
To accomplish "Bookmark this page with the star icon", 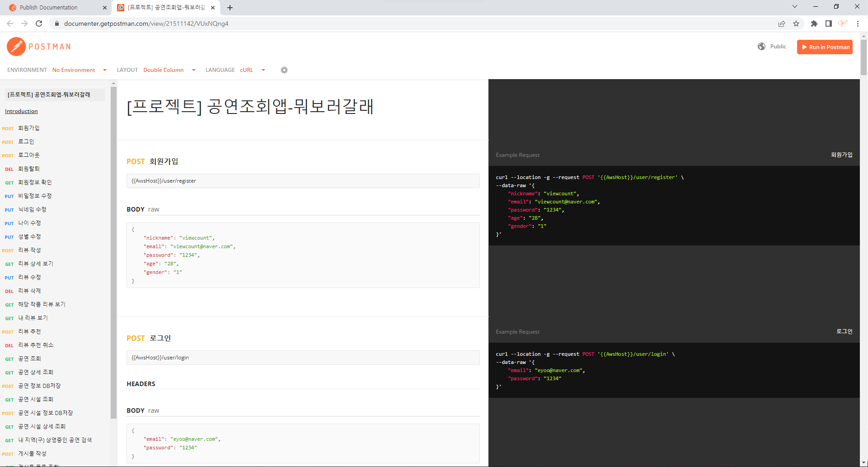I will click(x=796, y=24).
